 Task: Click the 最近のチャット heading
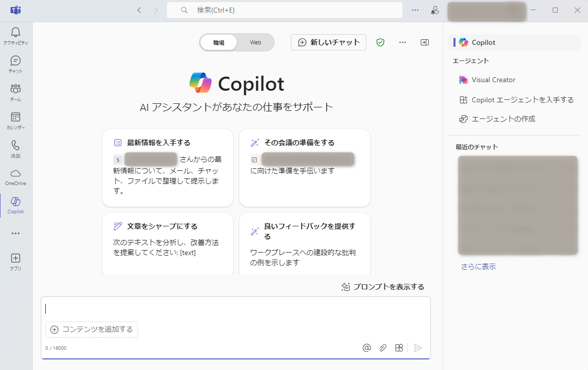pyautogui.click(x=477, y=147)
